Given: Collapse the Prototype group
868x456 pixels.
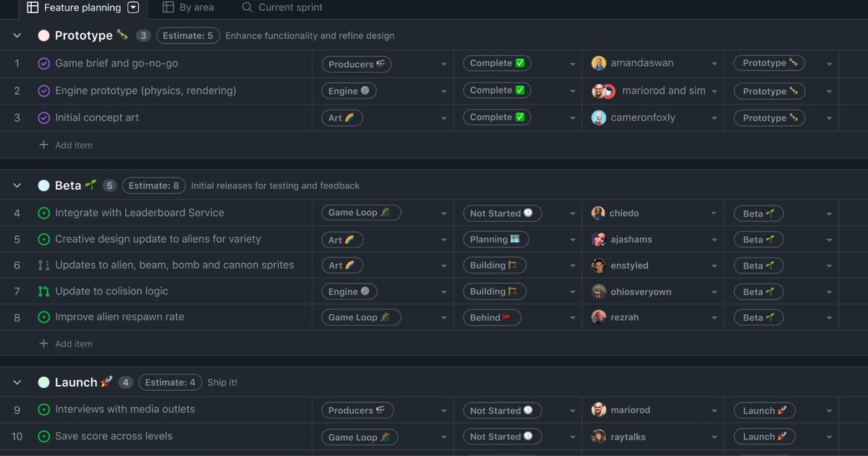Looking at the screenshot, I should pyautogui.click(x=17, y=35).
